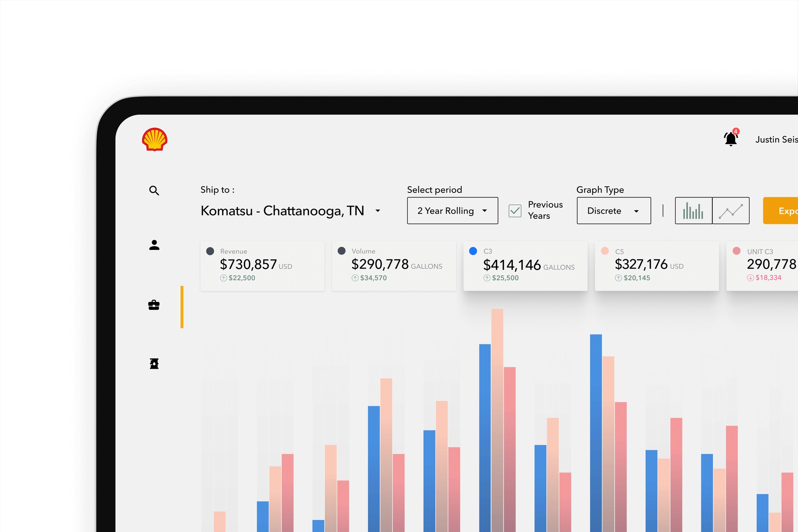Select the C3 metric card
Screen dimensions: 798x532
(x=525, y=266)
